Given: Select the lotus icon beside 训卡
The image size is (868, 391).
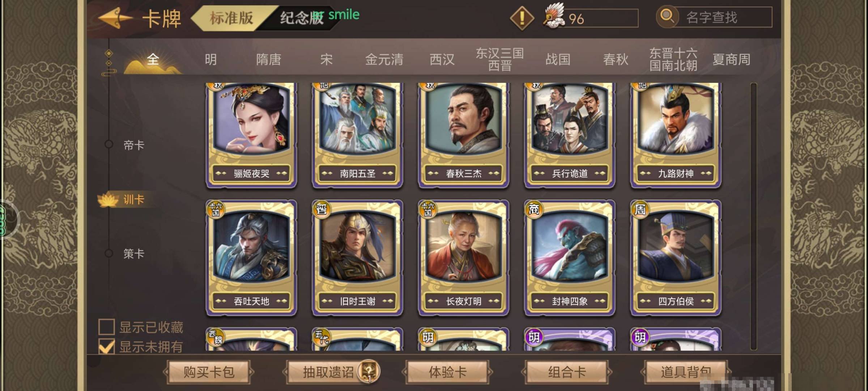Looking at the screenshot, I should click(108, 199).
